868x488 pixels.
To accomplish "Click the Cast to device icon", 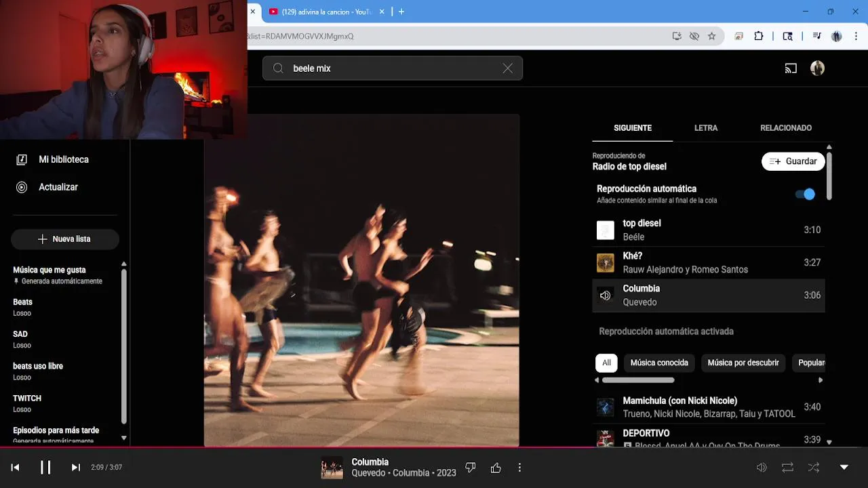I will [791, 68].
